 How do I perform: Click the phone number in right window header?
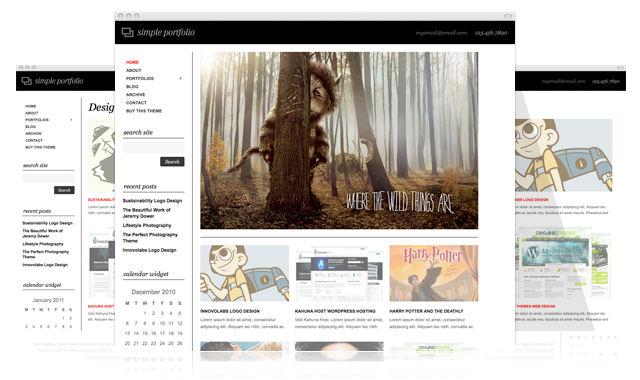(x=606, y=81)
